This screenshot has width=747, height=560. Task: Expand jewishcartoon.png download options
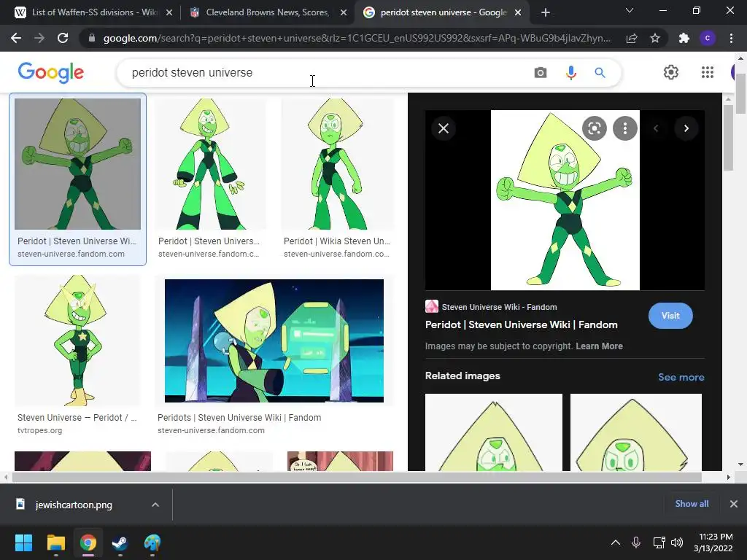pyautogui.click(x=155, y=505)
